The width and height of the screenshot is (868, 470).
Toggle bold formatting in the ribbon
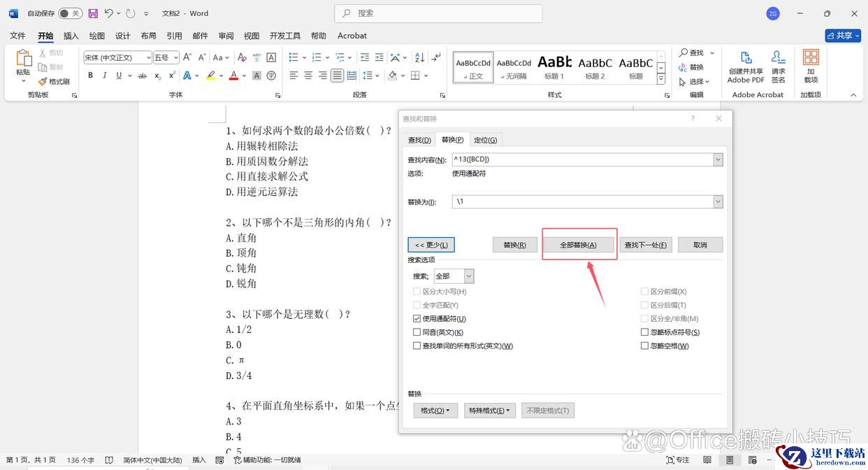[x=90, y=76]
